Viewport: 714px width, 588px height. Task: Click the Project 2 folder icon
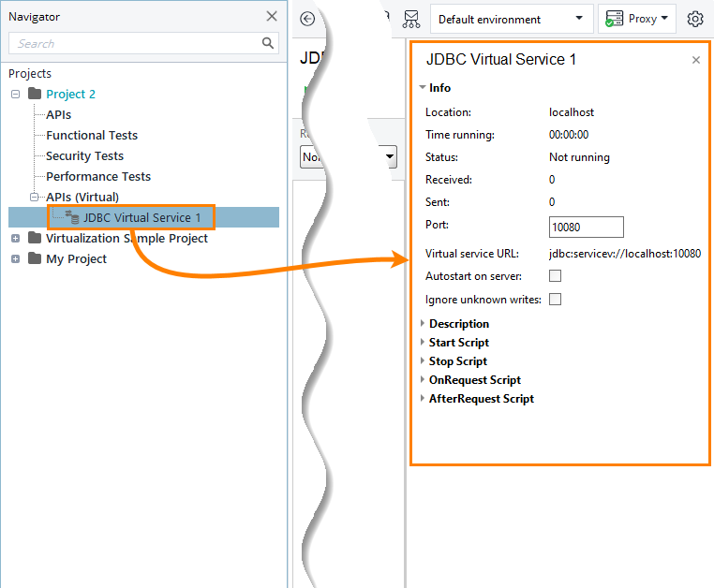click(x=35, y=94)
